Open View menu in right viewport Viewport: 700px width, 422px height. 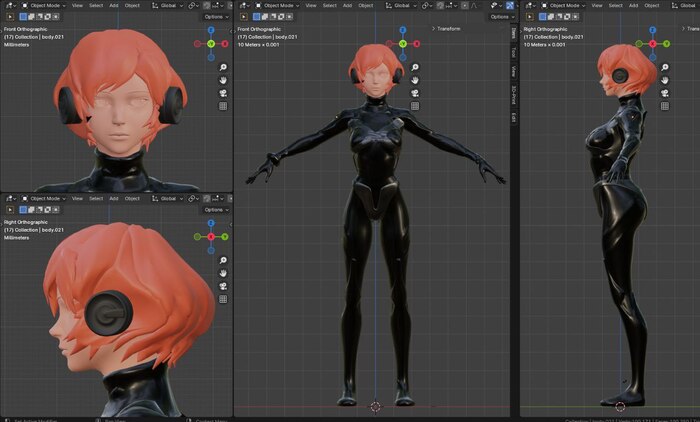[597, 5]
